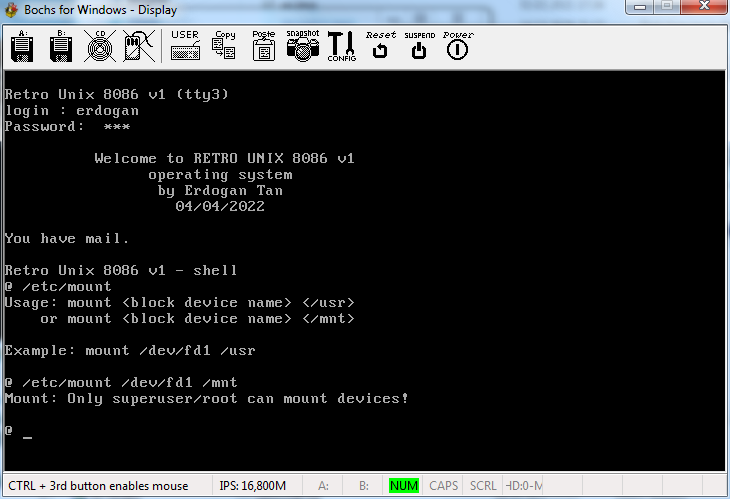Click the '04/04/2022' date text

point(220,206)
